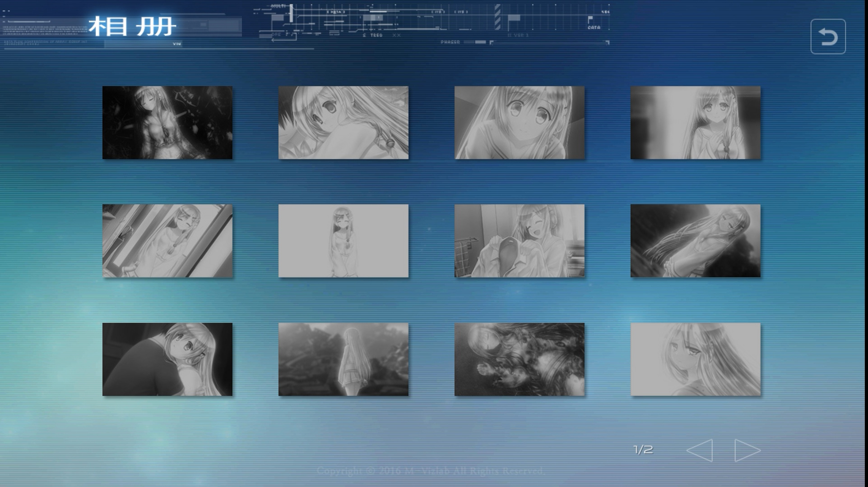This screenshot has height=487, width=868.
Task: Open tilted doorway girl thumbnail
Action: pos(167,241)
